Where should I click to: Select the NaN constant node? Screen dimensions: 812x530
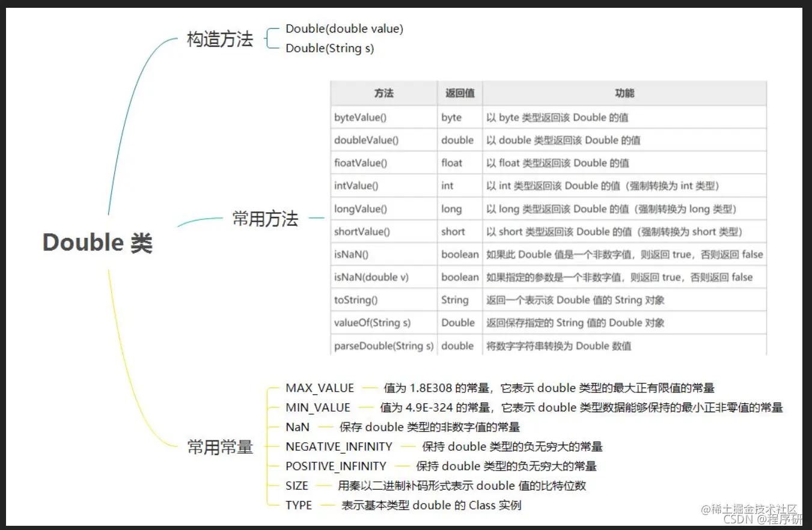(298, 427)
